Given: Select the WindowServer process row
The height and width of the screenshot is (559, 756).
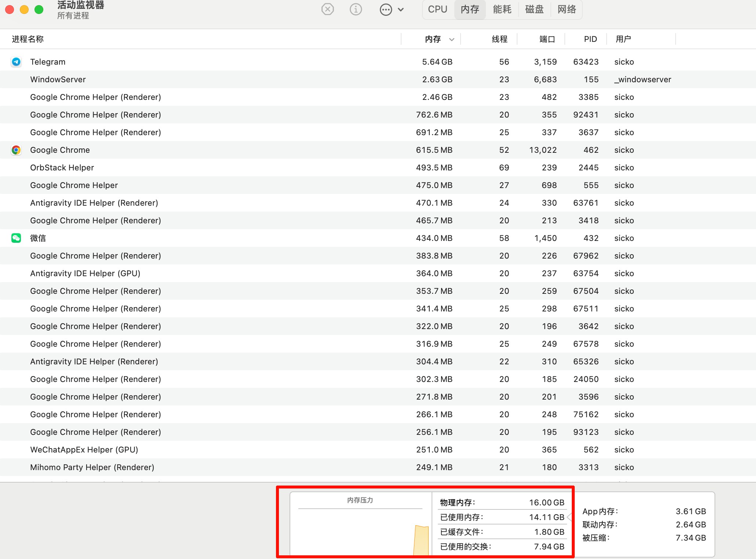Looking at the screenshot, I should pos(378,79).
